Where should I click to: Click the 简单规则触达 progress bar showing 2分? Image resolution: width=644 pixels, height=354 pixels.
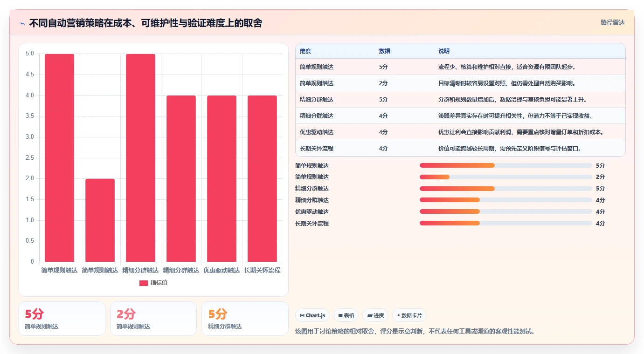tap(506, 177)
